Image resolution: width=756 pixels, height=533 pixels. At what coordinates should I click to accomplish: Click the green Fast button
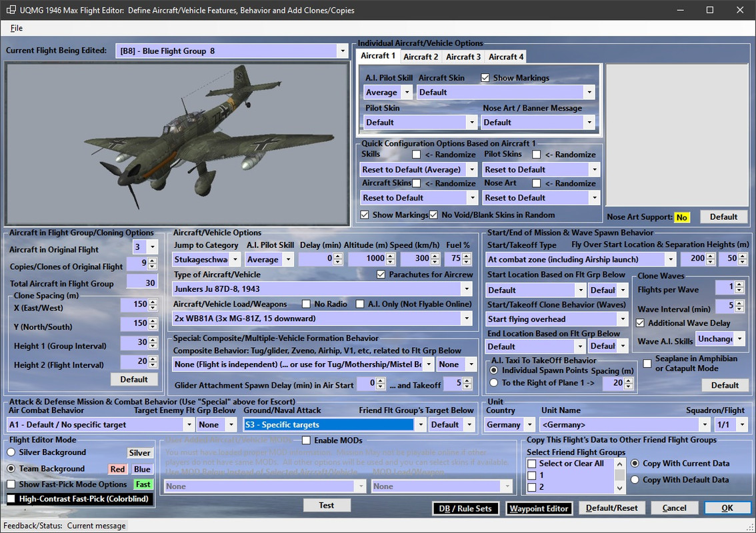point(143,484)
